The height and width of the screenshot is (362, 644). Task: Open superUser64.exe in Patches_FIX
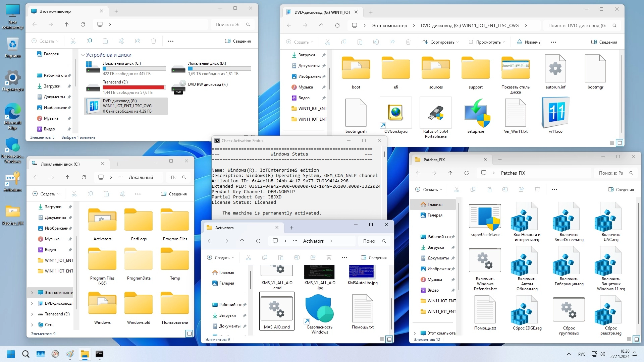click(485, 217)
